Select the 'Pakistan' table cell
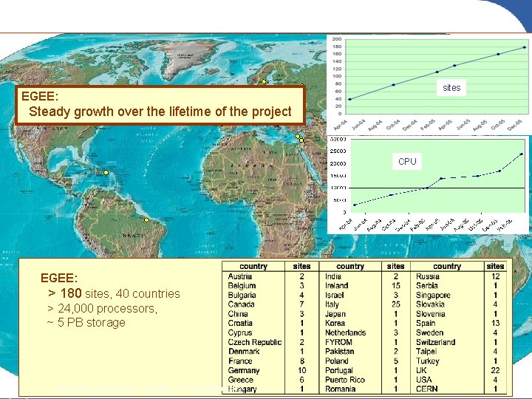 [340, 351]
